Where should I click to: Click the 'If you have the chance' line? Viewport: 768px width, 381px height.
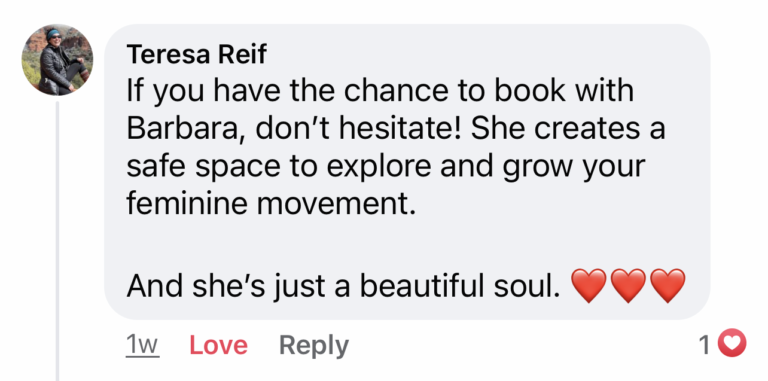click(x=380, y=92)
